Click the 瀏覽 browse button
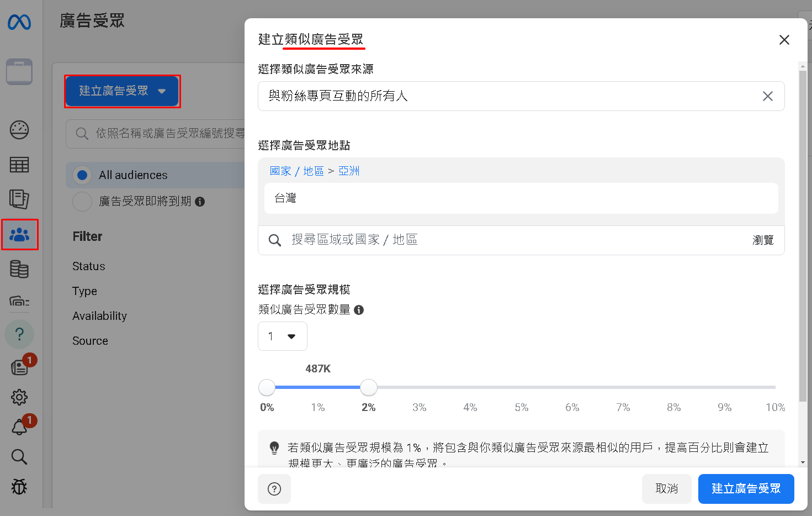Viewport: 812px width, 516px height. (763, 240)
